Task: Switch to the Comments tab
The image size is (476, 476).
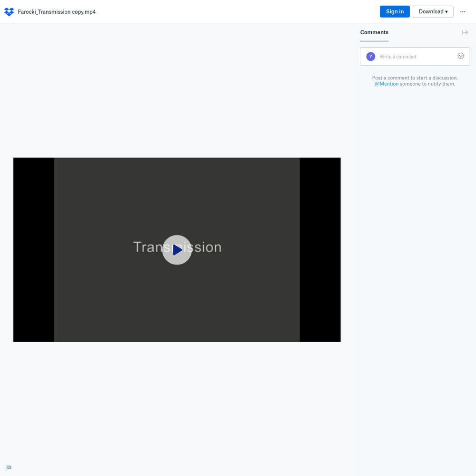Action: [x=374, y=32]
